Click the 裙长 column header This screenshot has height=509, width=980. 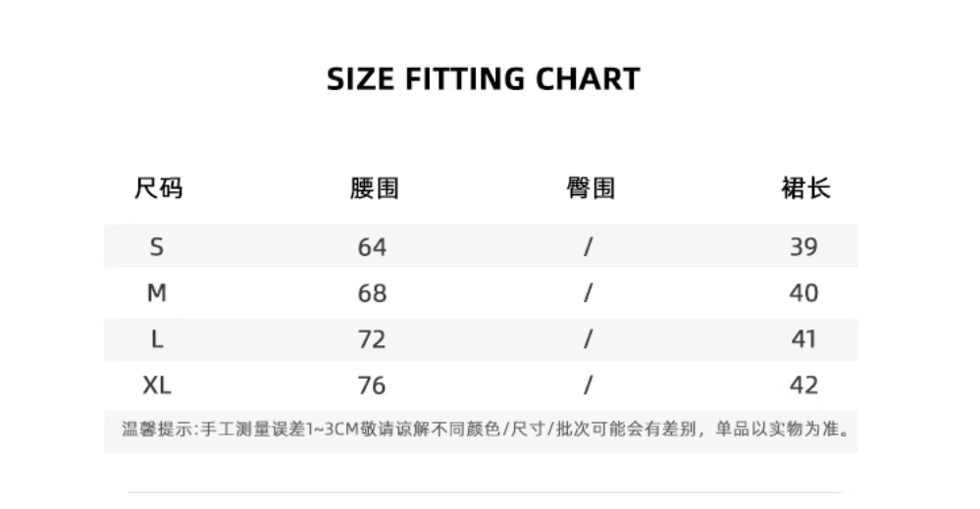pyautogui.click(x=805, y=188)
